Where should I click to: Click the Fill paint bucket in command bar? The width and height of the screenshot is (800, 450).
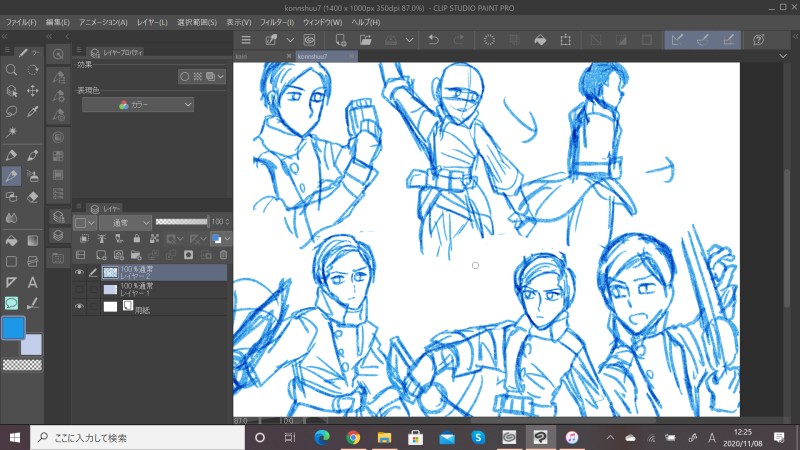tap(539, 40)
